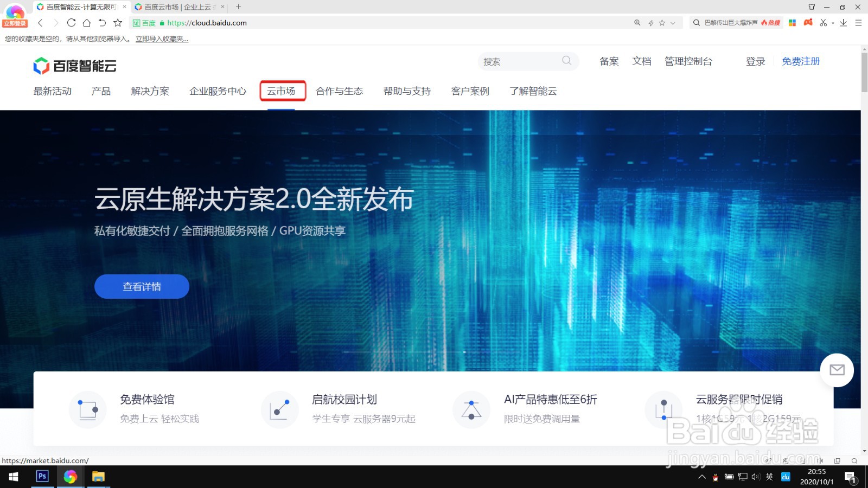
Task: Open the red game controller icon
Action: click(808, 22)
